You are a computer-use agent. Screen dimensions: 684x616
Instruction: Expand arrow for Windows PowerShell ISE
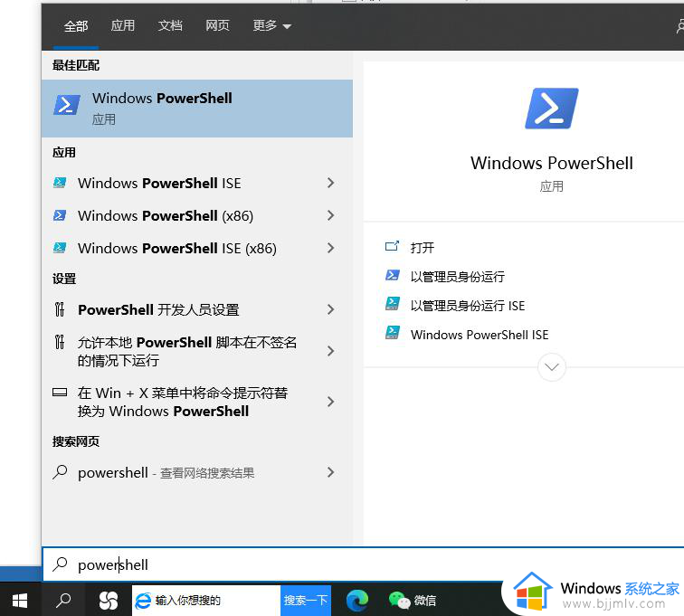coord(330,183)
